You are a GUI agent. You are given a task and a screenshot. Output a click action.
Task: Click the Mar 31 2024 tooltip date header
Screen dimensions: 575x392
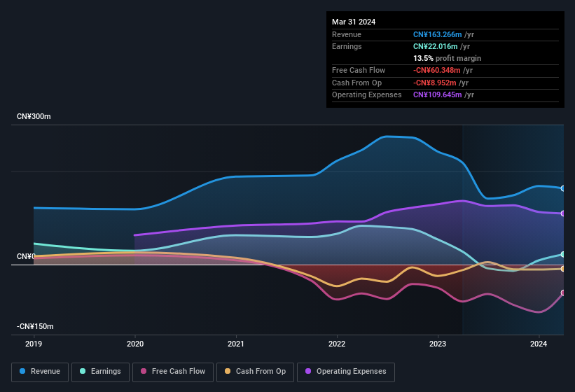(354, 22)
